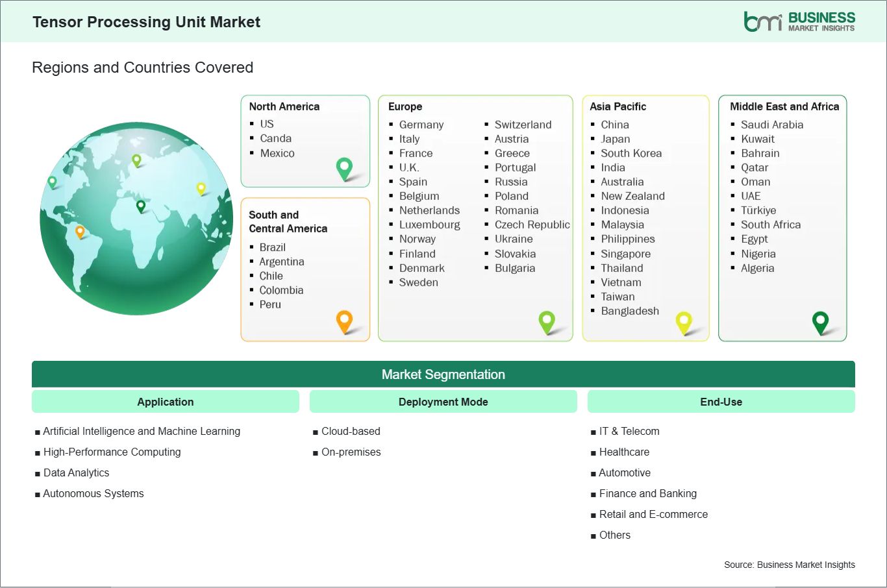This screenshot has height=588, width=887.
Task: Click the yellow pin in Asia Pacific card
Action: 684,323
